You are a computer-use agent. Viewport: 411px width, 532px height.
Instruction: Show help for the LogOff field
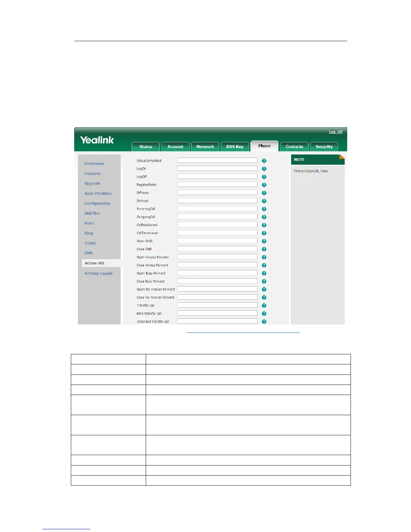[x=264, y=177]
